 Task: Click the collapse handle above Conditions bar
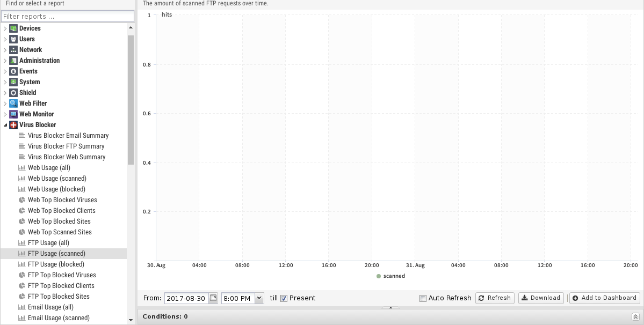point(390,307)
